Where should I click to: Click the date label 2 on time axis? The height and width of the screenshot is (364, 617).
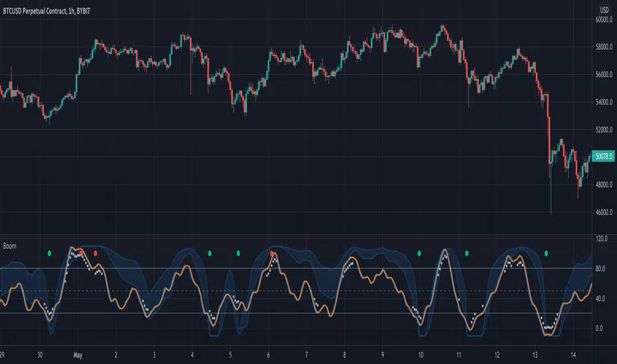tap(116, 355)
